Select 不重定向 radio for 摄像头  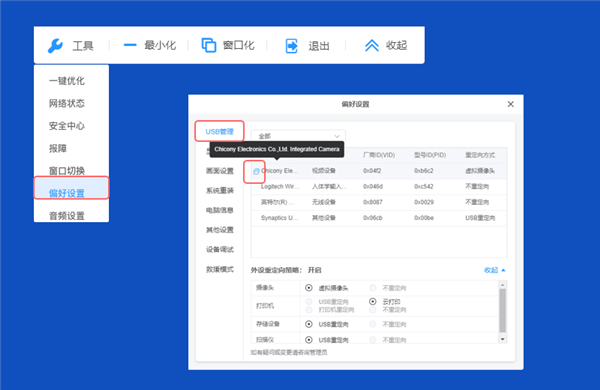[372, 287]
